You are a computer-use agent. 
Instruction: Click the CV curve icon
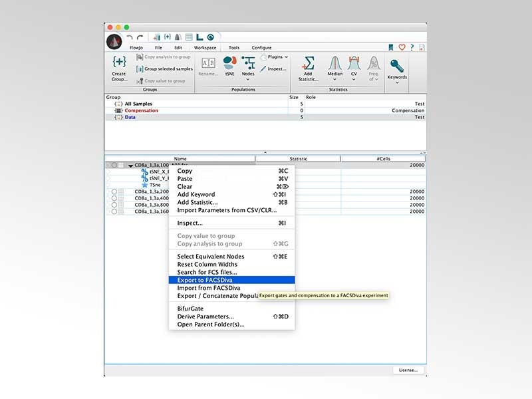coord(354,63)
